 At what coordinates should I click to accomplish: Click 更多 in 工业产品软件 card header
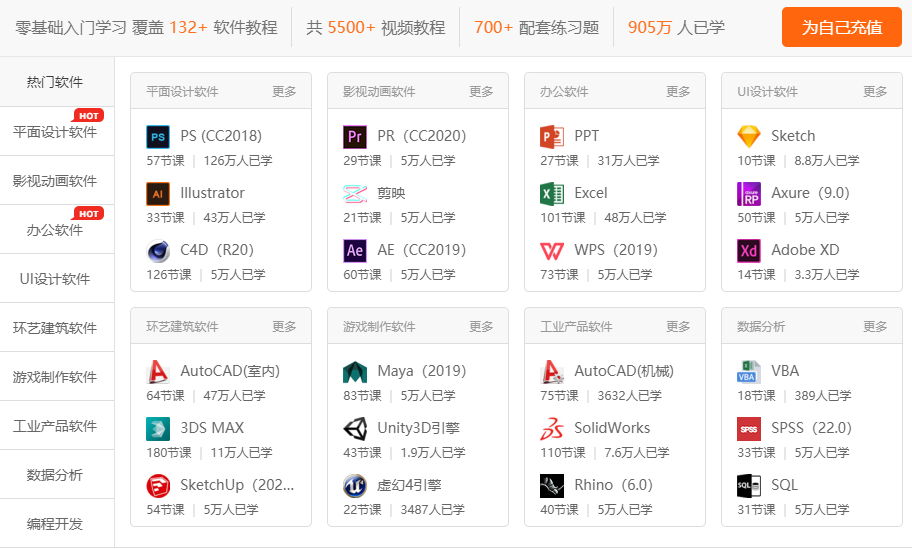coord(678,326)
